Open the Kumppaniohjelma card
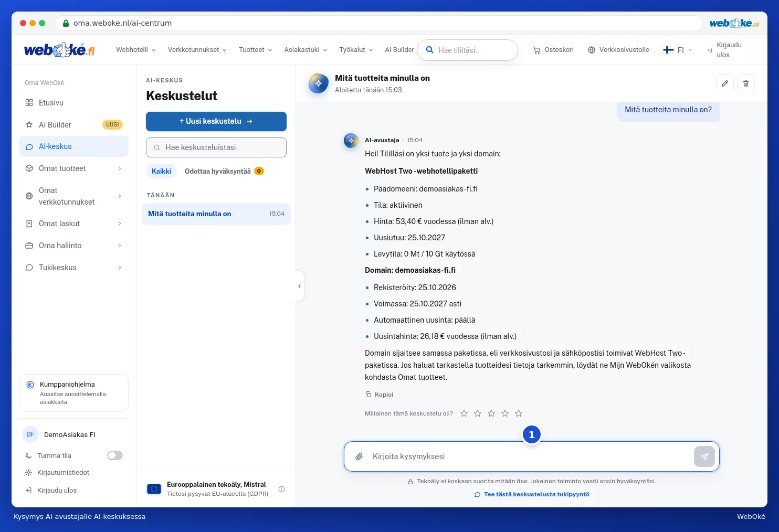Image resolution: width=779 pixels, height=532 pixels. click(73, 393)
